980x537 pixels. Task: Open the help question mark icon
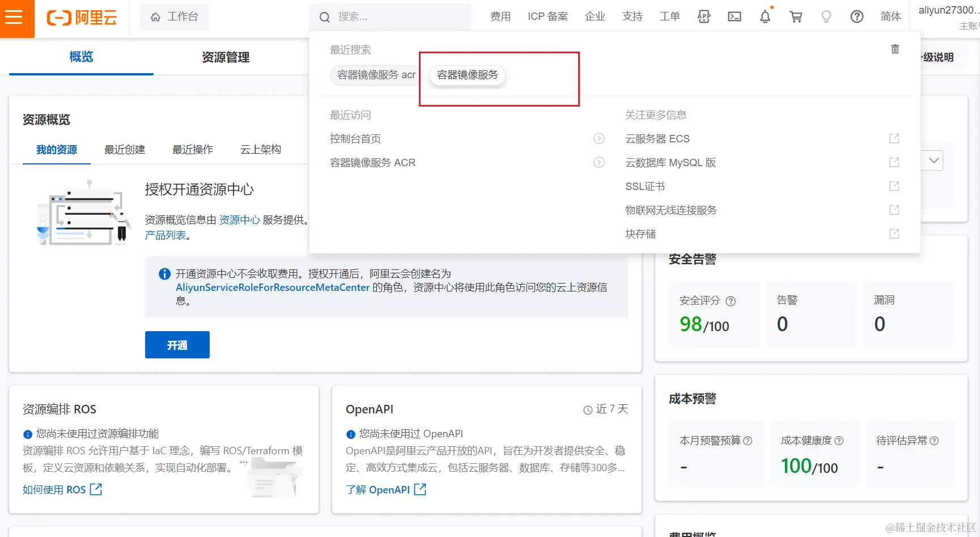click(857, 17)
